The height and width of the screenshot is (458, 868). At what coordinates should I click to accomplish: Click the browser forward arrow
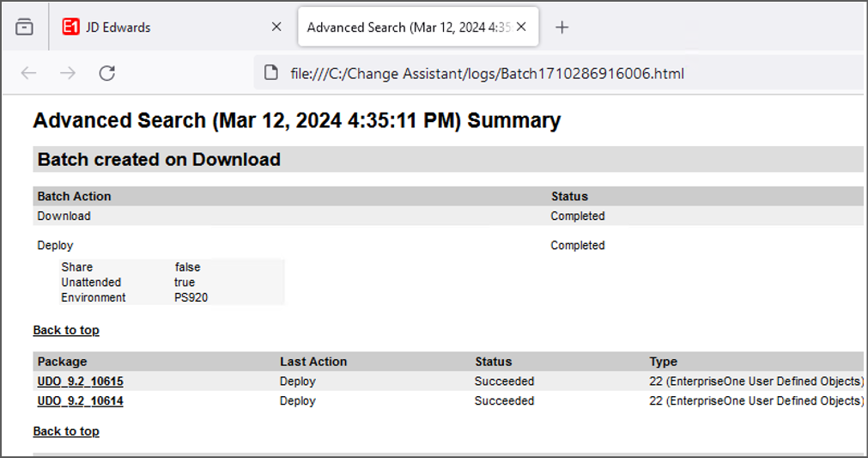point(68,73)
